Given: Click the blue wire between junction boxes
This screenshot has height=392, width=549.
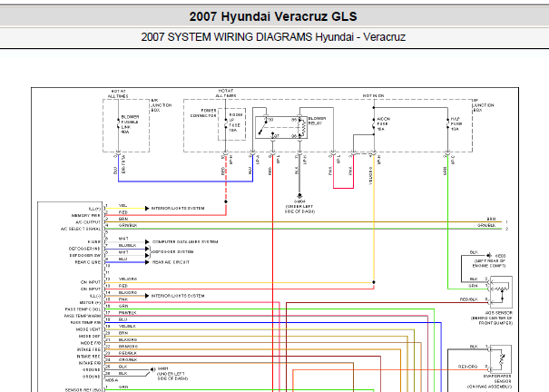Looking at the screenshot, I should pyautogui.click(x=185, y=181).
